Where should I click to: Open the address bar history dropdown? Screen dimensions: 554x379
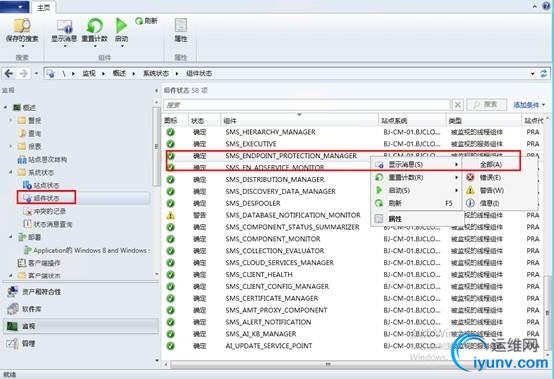532,73
